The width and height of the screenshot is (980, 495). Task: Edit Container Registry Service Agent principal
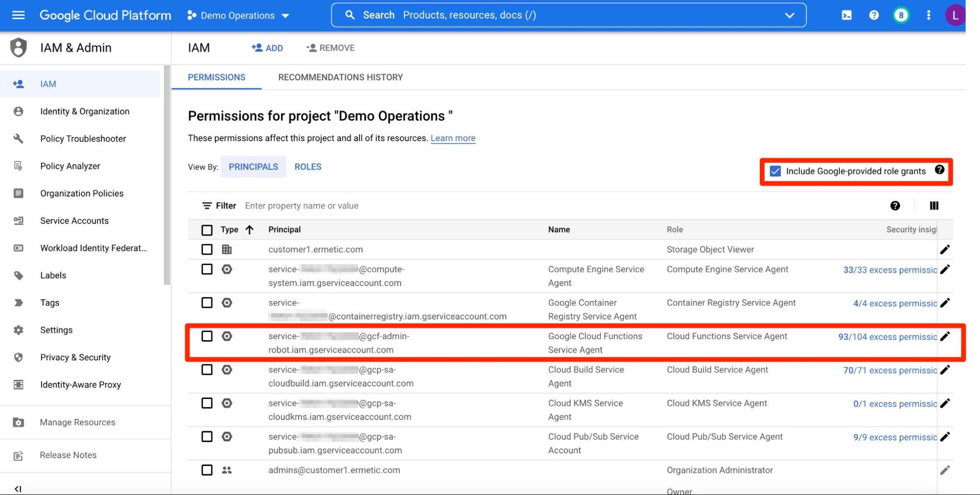pos(945,302)
